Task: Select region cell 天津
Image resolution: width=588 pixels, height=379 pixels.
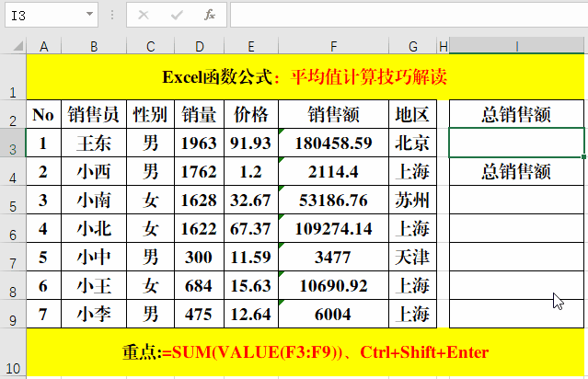Action: tap(412, 257)
